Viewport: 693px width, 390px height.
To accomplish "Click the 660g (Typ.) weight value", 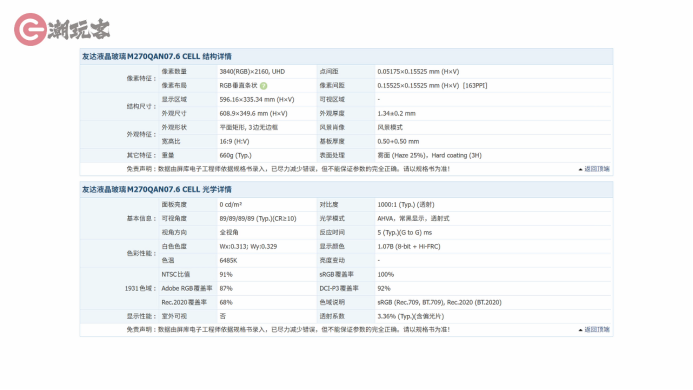I will (236, 156).
